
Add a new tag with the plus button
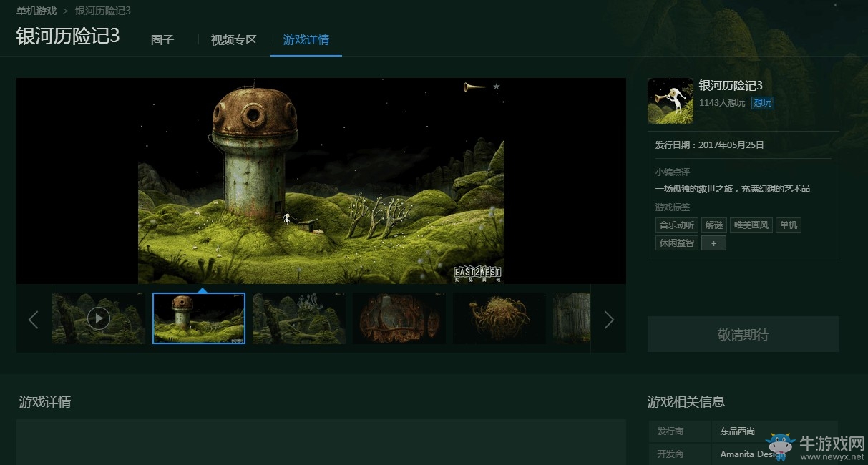[713, 243]
